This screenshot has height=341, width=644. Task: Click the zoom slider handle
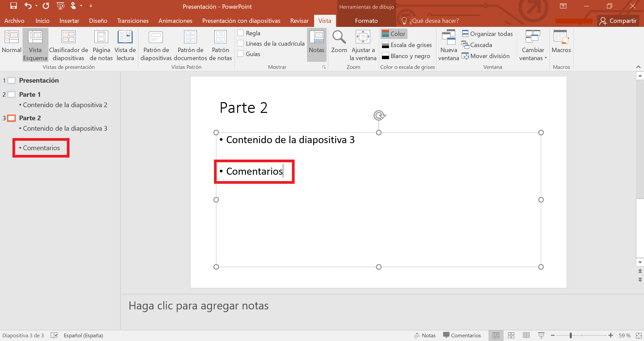click(x=571, y=335)
